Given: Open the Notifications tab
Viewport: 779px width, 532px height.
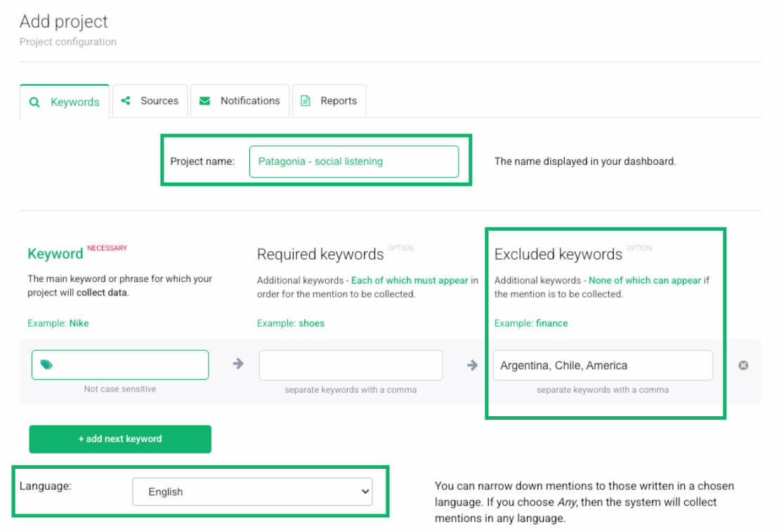Looking at the screenshot, I should pyautogui.click(x=240, y=101).
